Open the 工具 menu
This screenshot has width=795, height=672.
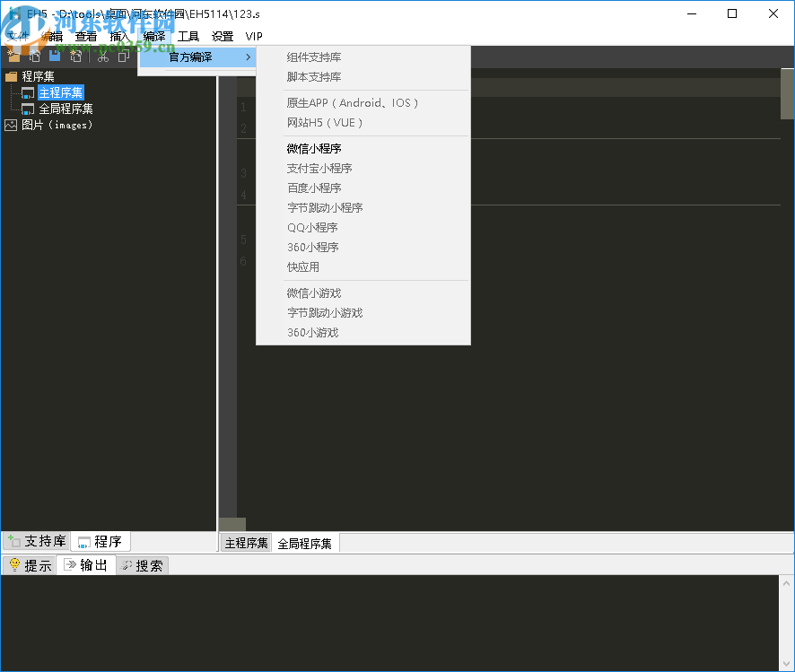(x=188, y=37)
